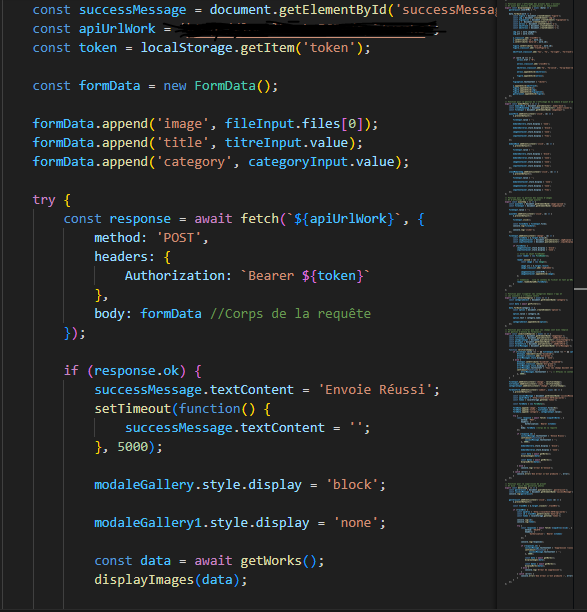587x612 pixels.
Task: Click 'displayImages' function call
Action: (x=144, y=580)
